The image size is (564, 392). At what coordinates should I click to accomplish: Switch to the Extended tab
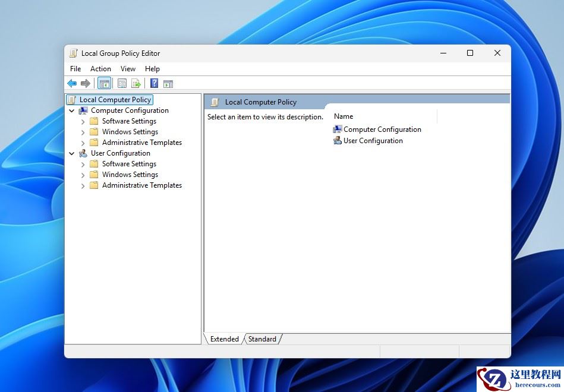224,339
